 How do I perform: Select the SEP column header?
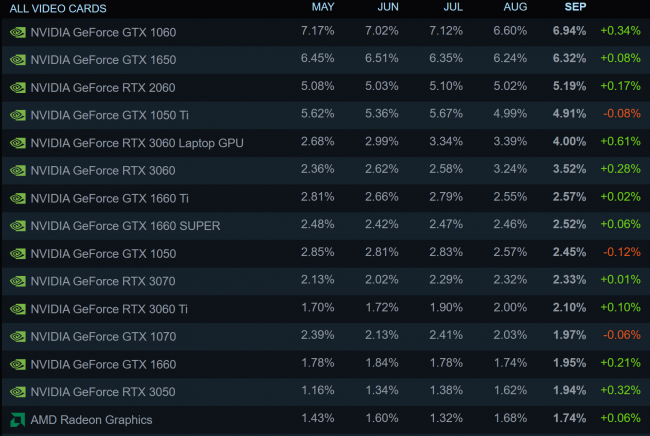575,7
